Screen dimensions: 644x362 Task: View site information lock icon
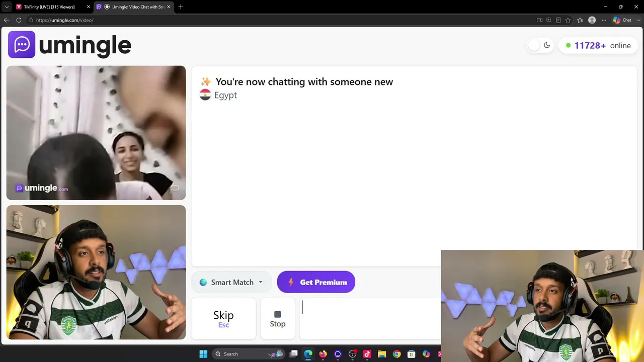click(31, 20)
